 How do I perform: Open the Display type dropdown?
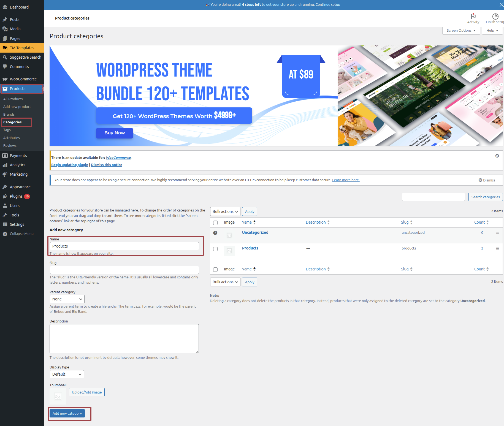tap(67, 374)
